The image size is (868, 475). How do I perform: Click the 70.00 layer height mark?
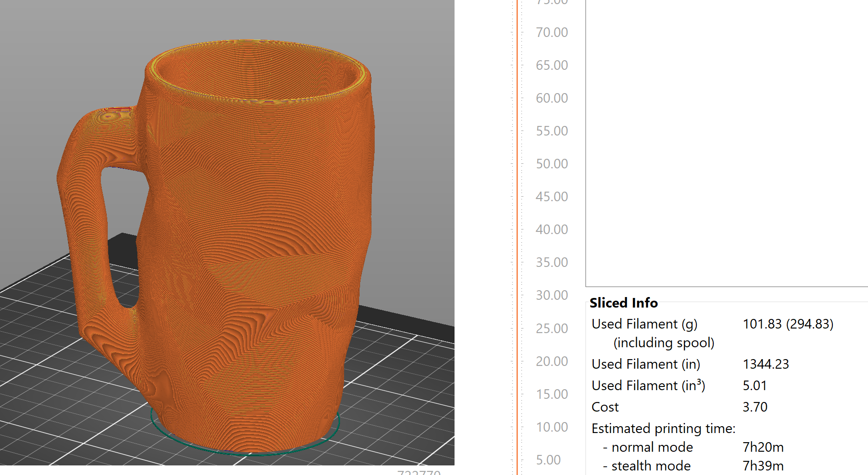click(x=552, y=32)
